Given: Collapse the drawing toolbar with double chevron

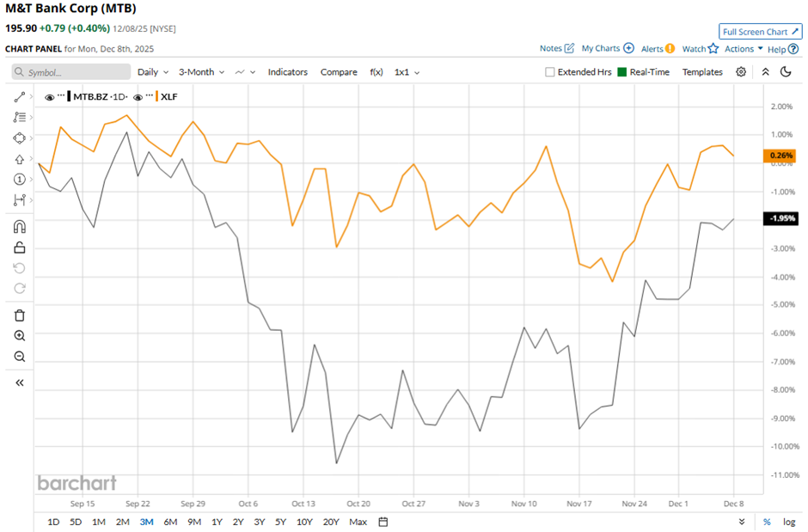Looking at the screenshot, I should (x=19, y=382).
